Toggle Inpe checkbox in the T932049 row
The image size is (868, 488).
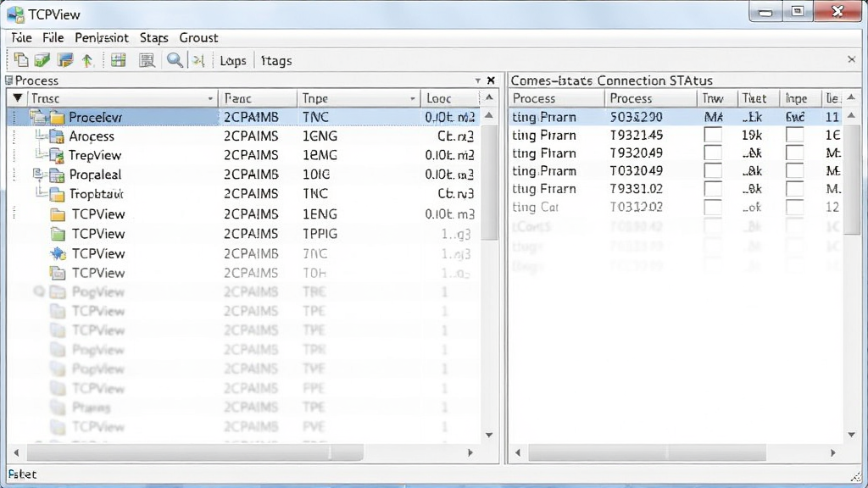coord(794,153)
